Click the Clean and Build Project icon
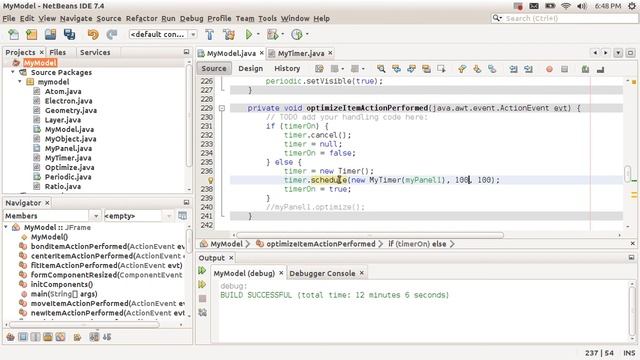This screenshot has width=640, height=360. pyautogui.click(x=229, y=35)
